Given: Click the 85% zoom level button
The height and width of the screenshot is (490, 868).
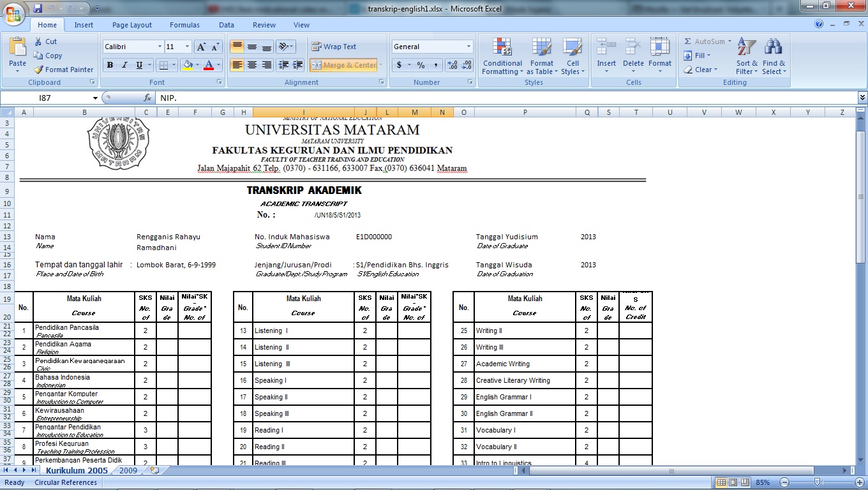Looking at the screenshot, I should (x=763, y=482).
